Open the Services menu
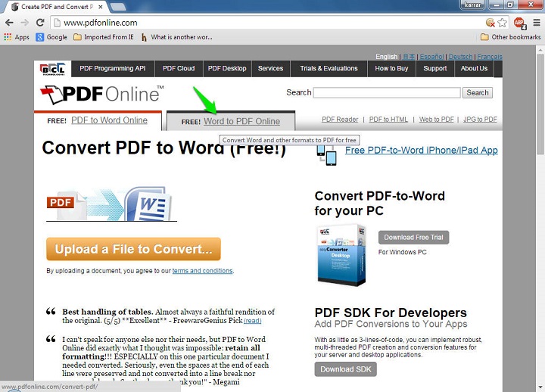The height and width of the screenshot is (392, 545). click(x=270, y=68)
